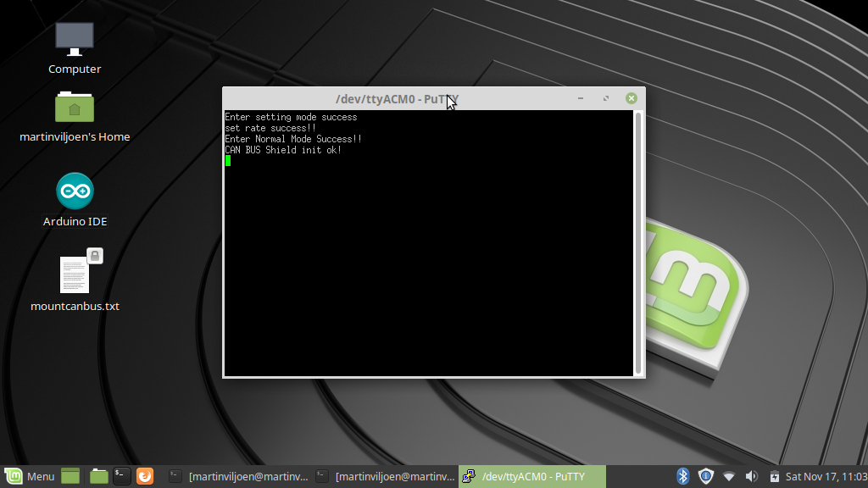This screenshot has width=868, height=488.
Task: Toggle the show desktop button next to Menu
Action: pos(70,476)
